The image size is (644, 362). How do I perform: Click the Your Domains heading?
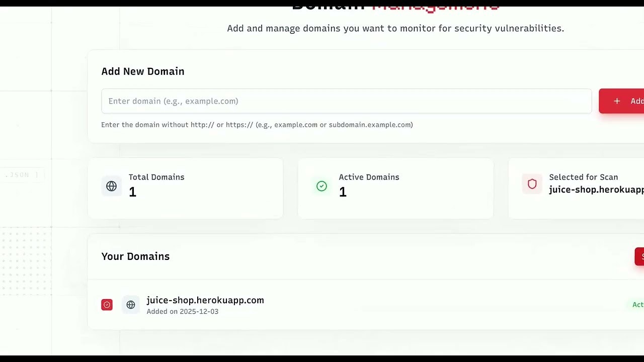click(135, 256)
